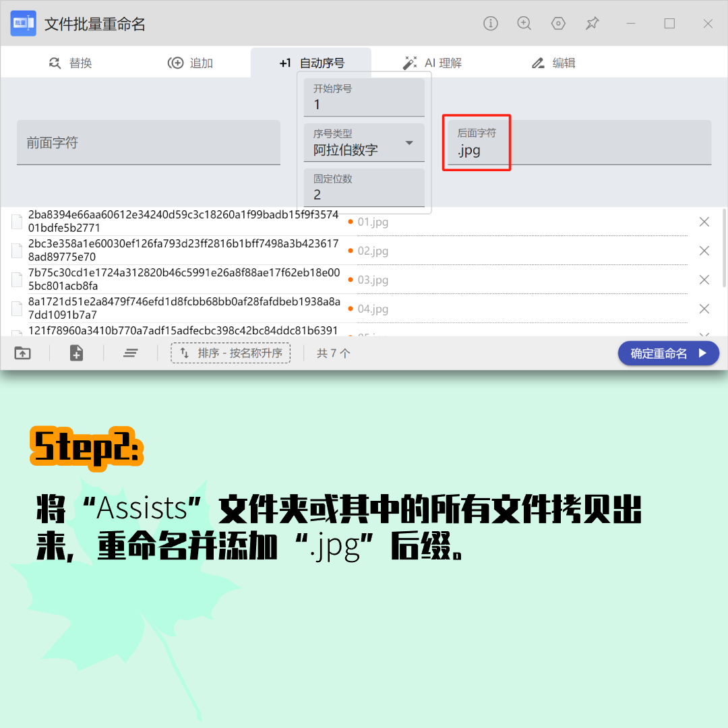Click the import folder icon

tap(23, 353)
